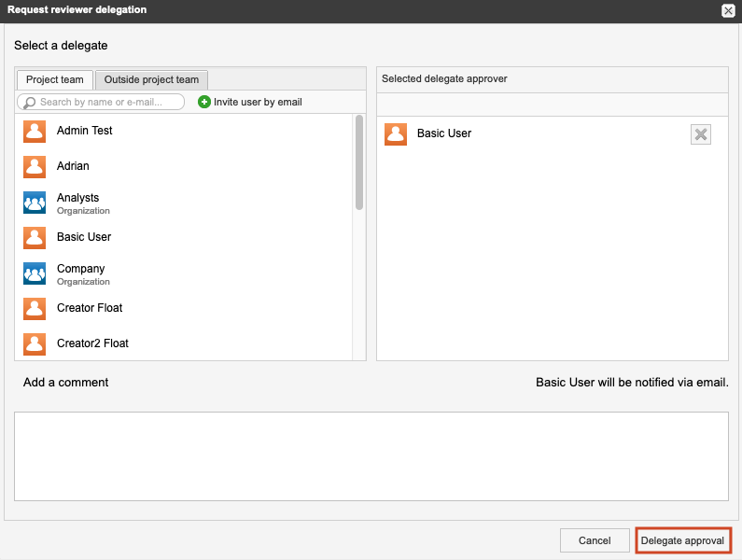Close the Request reviewer delegation dialog
742x560 pixels.
[x=728, y=10]
